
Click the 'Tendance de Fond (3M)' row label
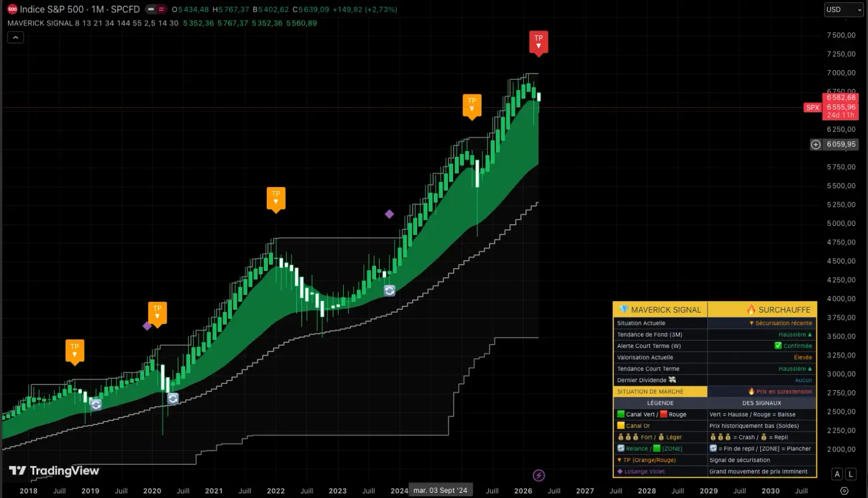pyautogui.click(x=649, y=335)
